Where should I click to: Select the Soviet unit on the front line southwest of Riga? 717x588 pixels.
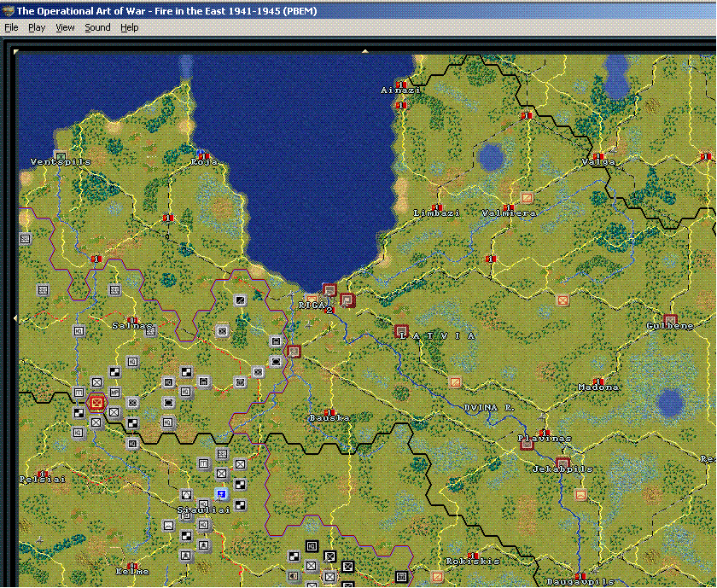click(x=294, y=351)
